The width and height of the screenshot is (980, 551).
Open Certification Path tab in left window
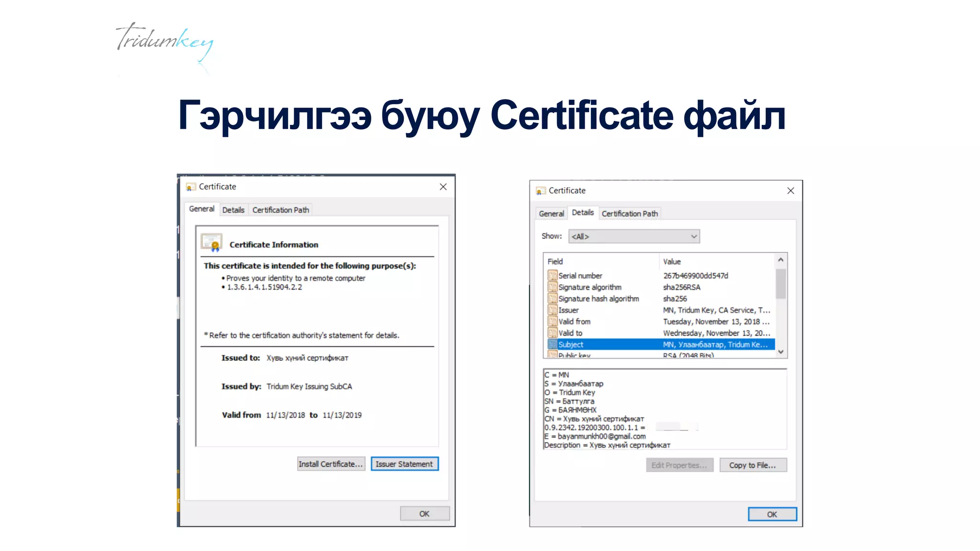(280, 210)
